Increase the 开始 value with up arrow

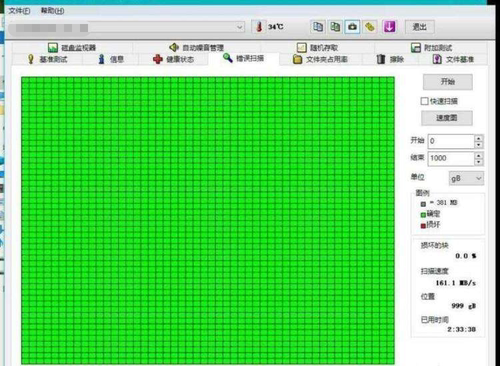(479, 138)
